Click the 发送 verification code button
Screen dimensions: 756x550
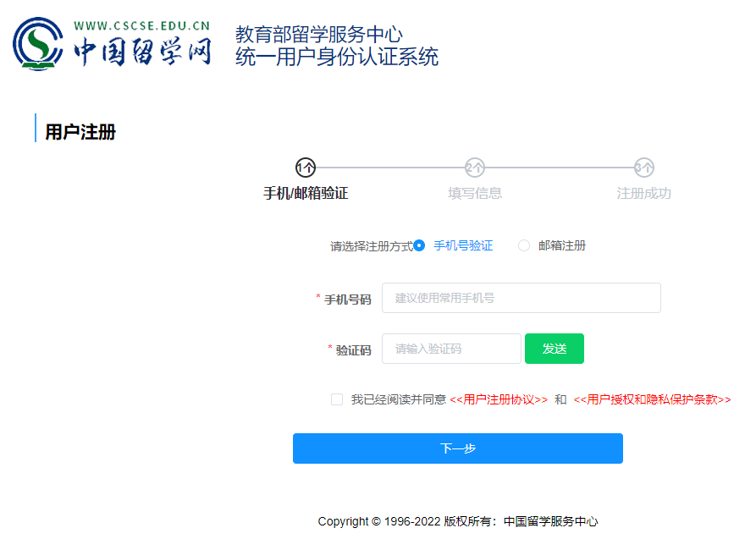pyautogui.click(x=555, y=348)
